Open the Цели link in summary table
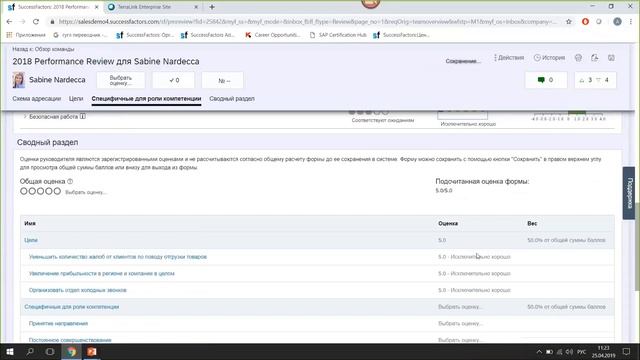 point(31,240)
